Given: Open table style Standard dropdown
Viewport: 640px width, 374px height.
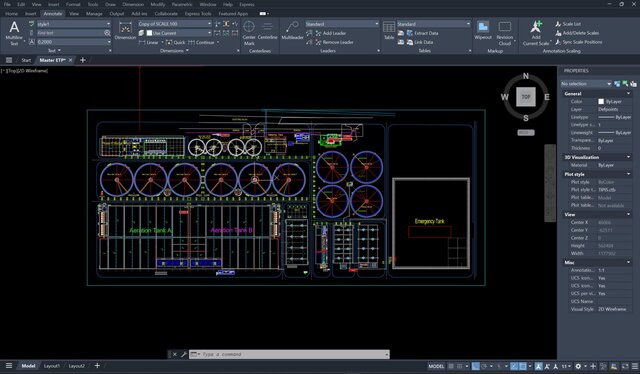Looking at the screenshot, I should pyautogui.click(x=433, y=24).
